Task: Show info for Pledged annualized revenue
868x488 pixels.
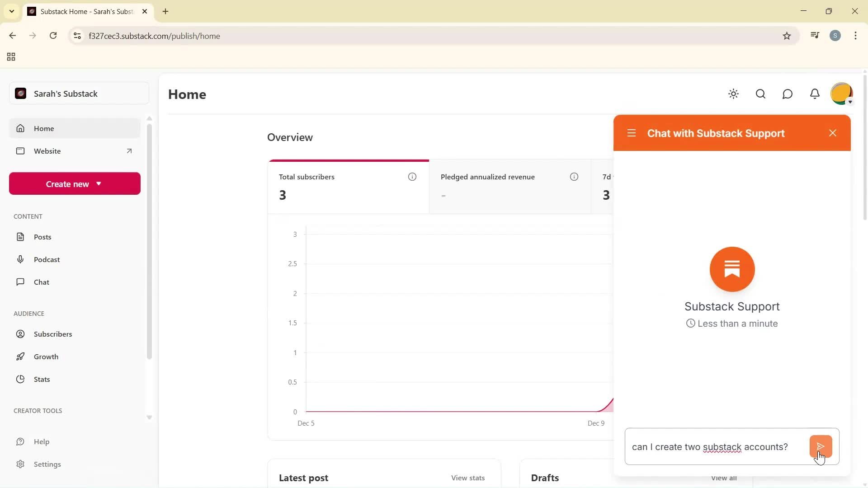Action: click(x=574, y=177)
